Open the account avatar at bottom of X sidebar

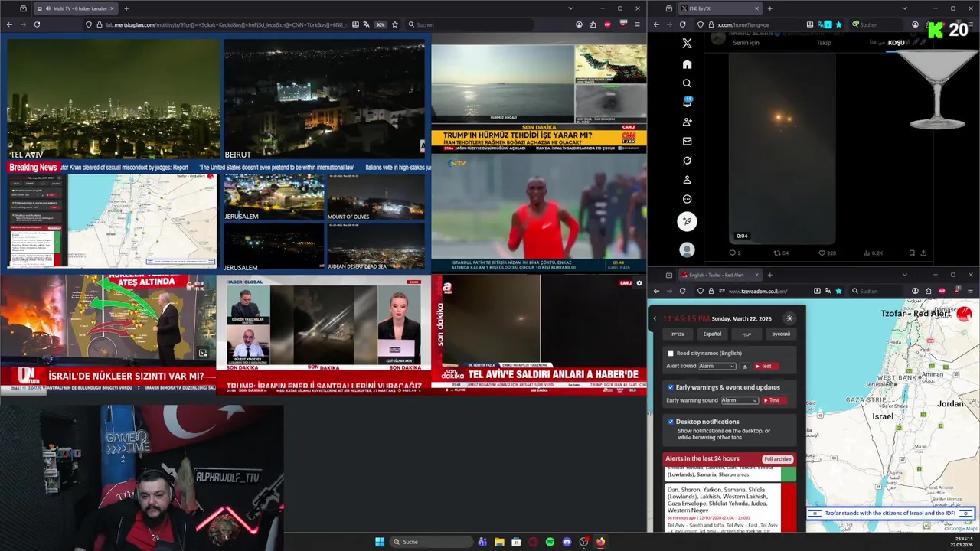687,250
